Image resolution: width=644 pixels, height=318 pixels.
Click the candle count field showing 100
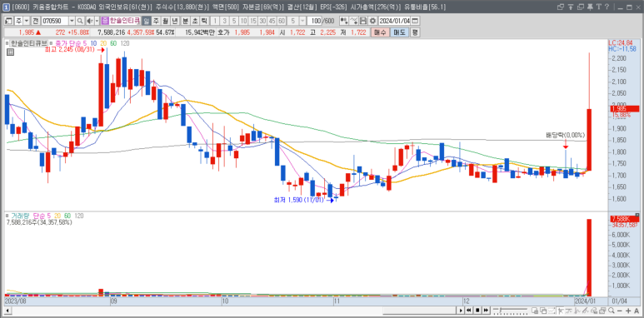(314, 21)
